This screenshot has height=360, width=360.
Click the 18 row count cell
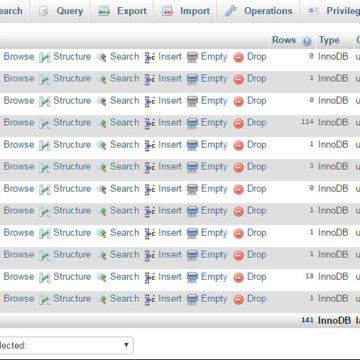coord(309,276)
